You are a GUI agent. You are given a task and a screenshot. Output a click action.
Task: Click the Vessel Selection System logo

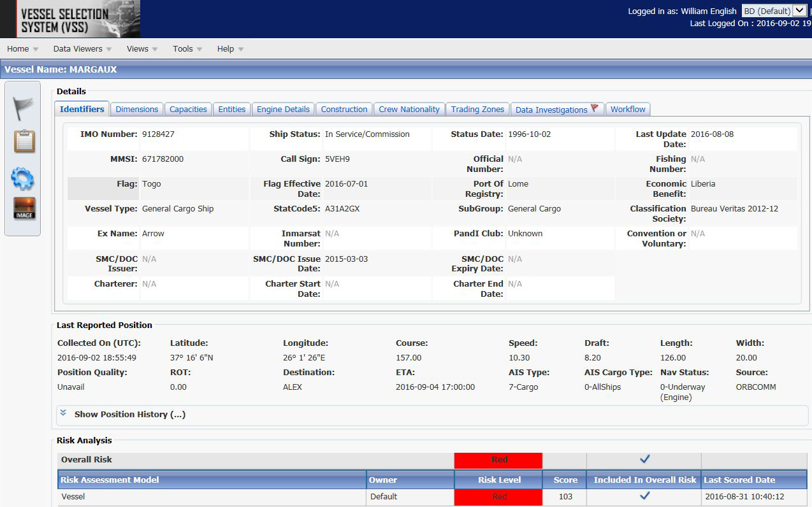[x=70, y=19]
